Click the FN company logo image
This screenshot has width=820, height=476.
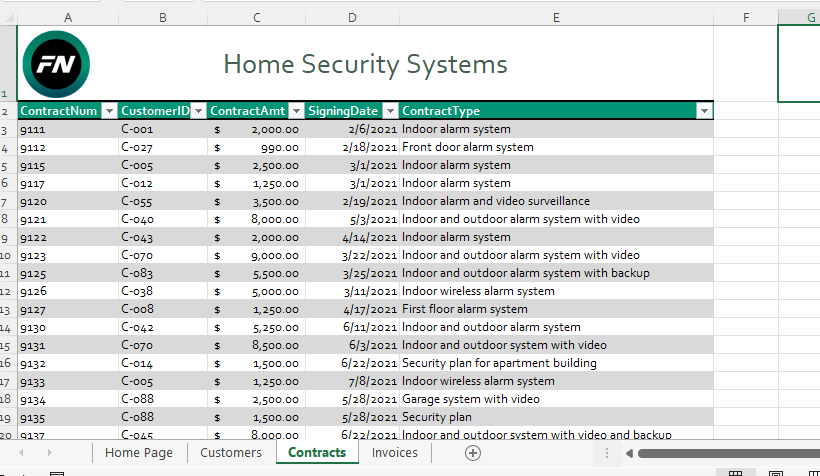(x=56, y=64)
